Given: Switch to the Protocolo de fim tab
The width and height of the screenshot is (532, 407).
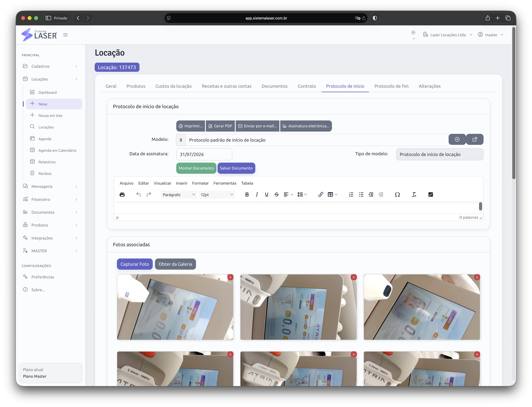Looking at the screenshot, I should (391, 86).
